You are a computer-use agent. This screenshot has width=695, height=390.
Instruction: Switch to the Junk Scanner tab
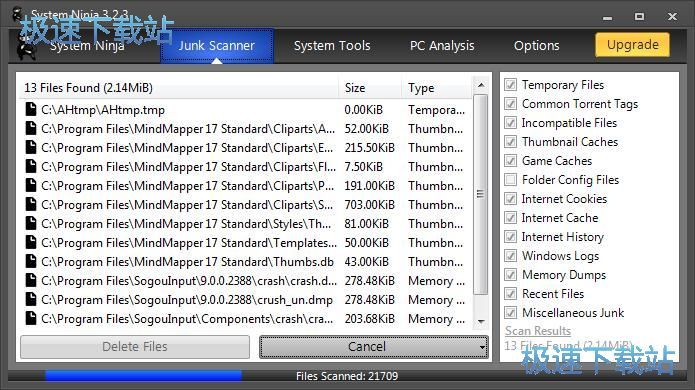point(217,45)
